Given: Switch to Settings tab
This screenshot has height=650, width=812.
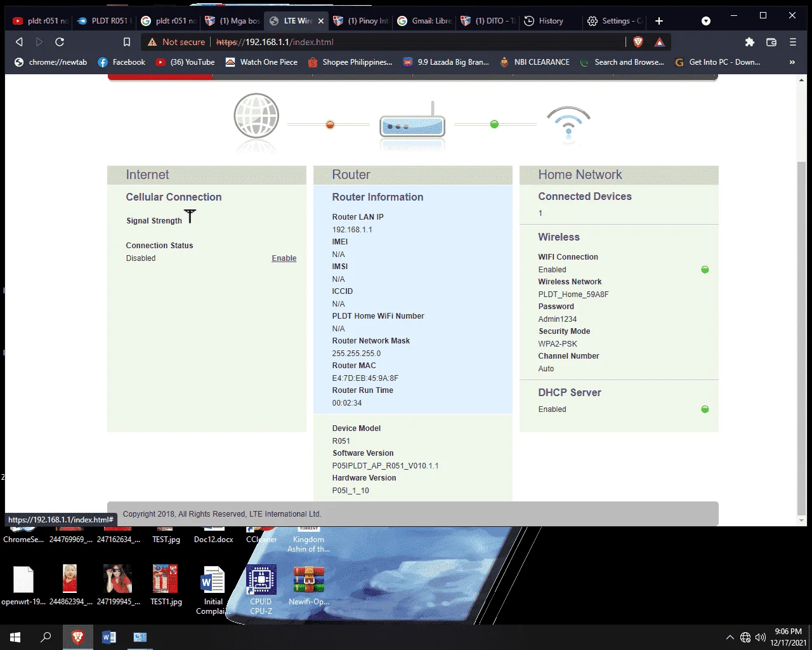Looking at the screenshot, I should pos(614,21).
